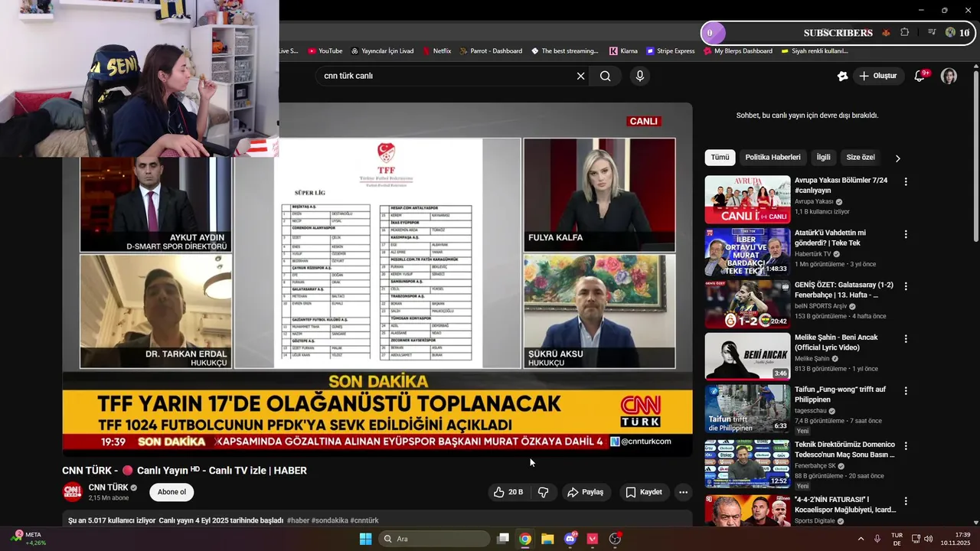This screenshot has width=980, height=551.
Task: Start voice search with the microphone
Action: coord(640,76)
